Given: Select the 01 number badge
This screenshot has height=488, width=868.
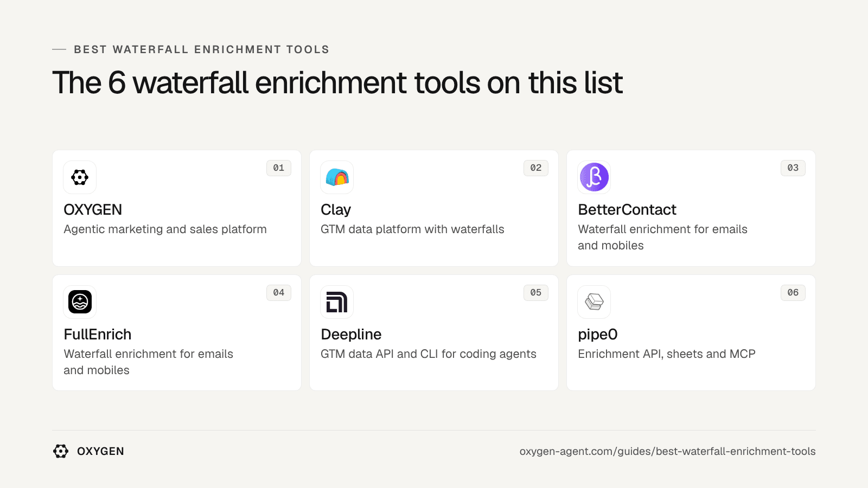Looking at the screenshot, I should coord(279,168).
